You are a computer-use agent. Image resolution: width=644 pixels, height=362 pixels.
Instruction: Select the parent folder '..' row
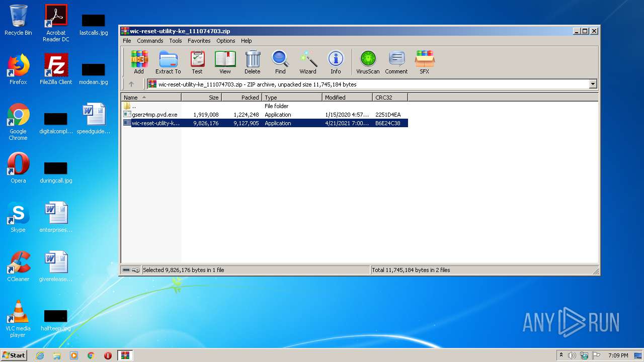[265, 106]
